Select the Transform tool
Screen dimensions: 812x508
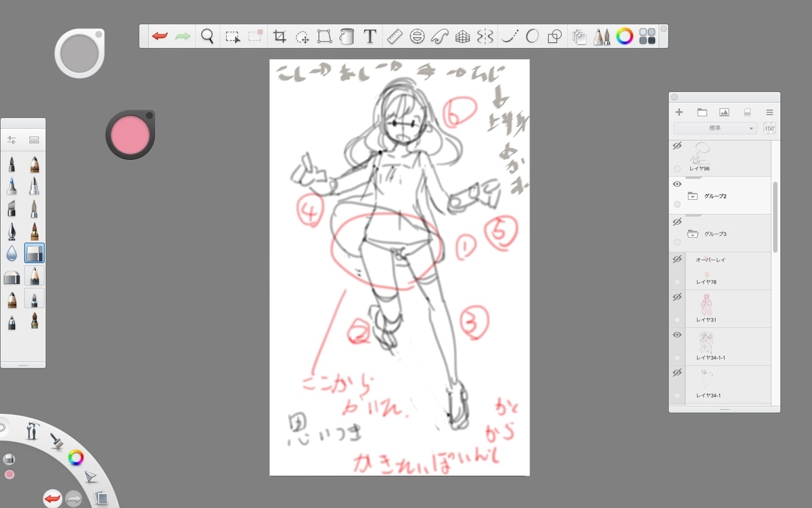click(x=325, y=37)
